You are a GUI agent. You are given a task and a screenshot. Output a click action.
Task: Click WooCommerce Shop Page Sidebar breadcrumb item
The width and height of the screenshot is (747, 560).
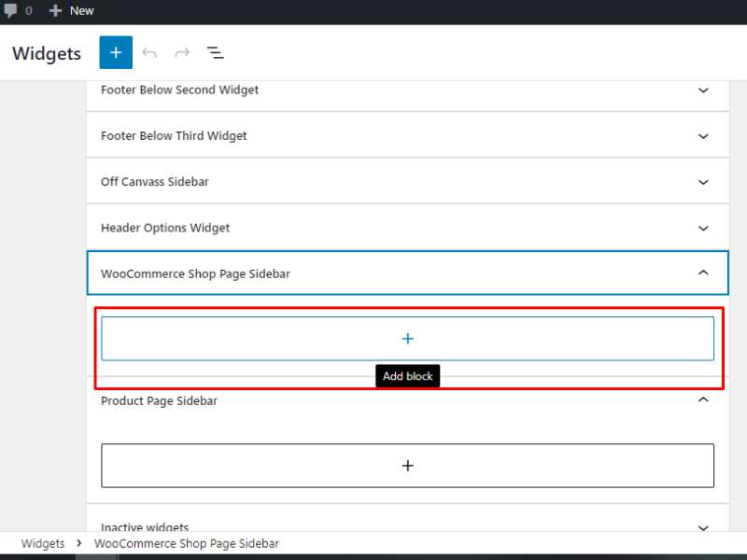point(186,543)
